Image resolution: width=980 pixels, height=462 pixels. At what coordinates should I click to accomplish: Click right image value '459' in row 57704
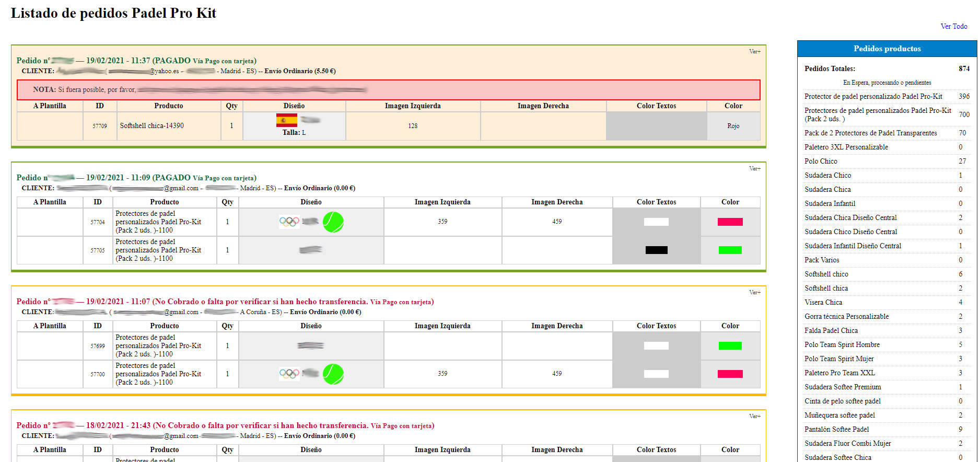pos(557,222)
